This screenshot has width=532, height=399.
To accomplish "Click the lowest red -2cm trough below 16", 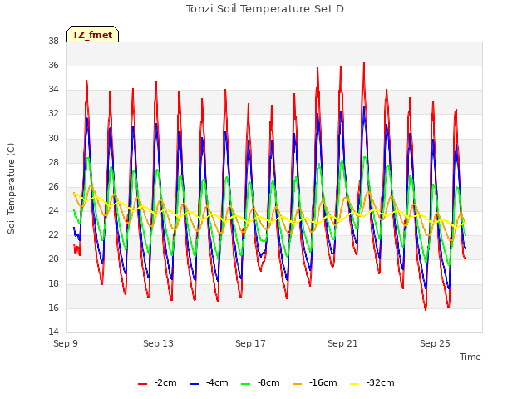I will 426,309.
